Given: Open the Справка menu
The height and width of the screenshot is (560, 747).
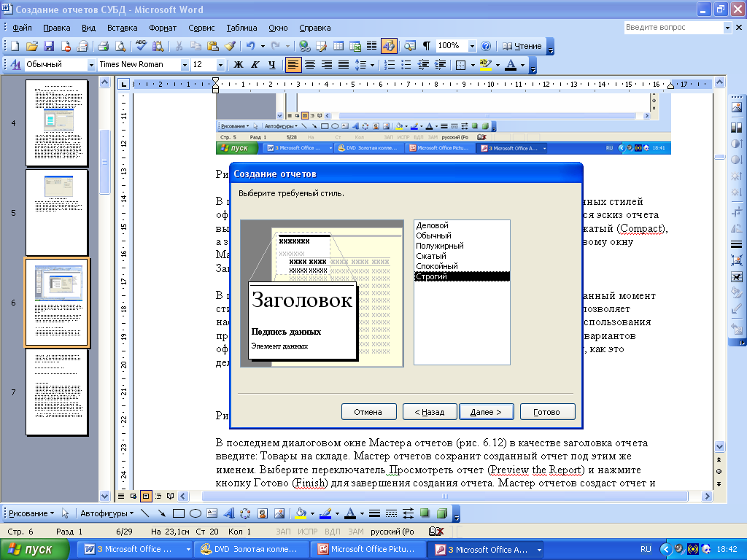Looking at the screenshot, I should click(x=315, y=28).
